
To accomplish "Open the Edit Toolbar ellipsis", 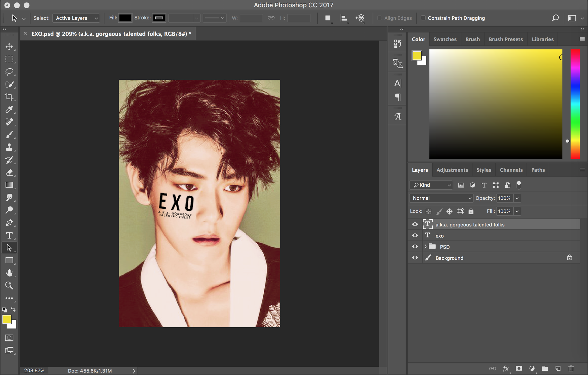I will pyautogui.click(x=9, y=298).
